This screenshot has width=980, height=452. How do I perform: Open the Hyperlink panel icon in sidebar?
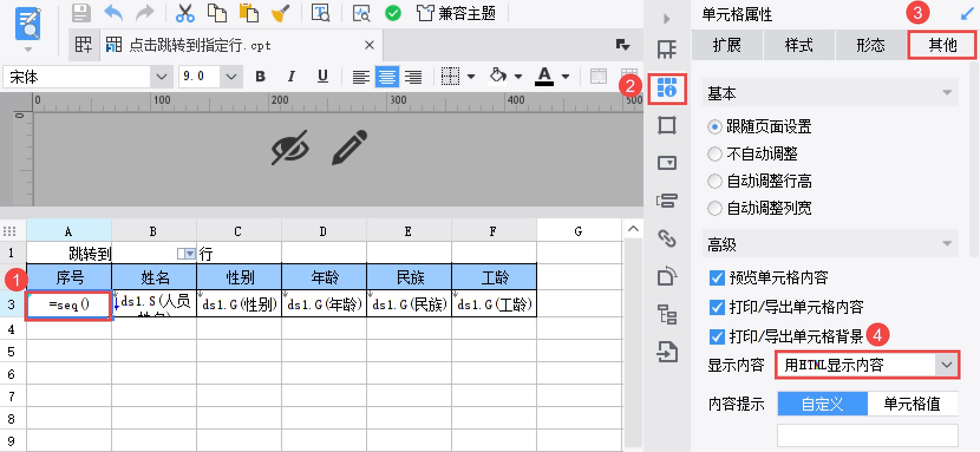coord(667,238)
